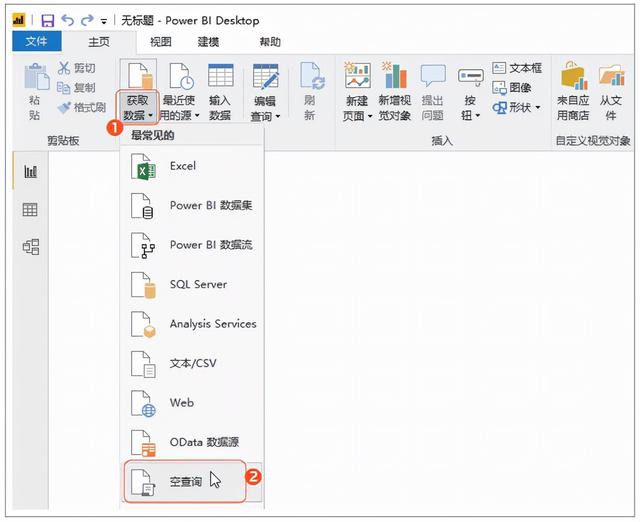
Task: Choose Excel from the data source menu
Action: coord(192,166)
